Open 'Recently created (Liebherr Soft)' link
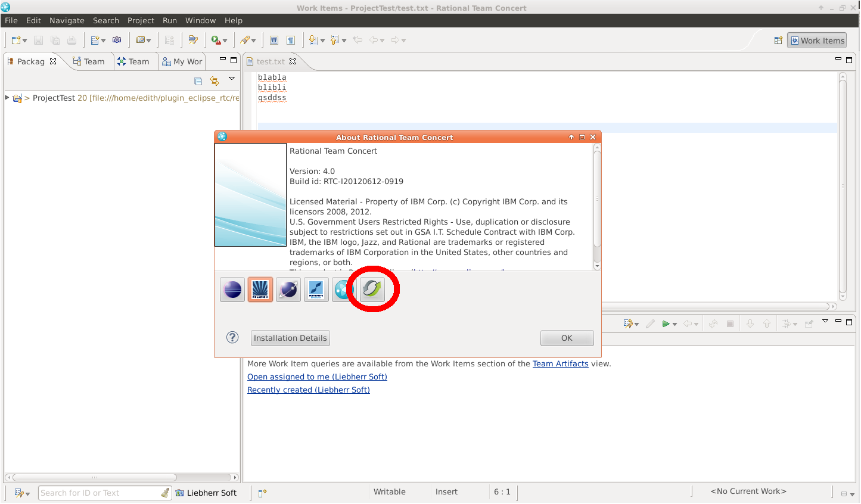The image size is (861, 504). [x=309, y=390]
